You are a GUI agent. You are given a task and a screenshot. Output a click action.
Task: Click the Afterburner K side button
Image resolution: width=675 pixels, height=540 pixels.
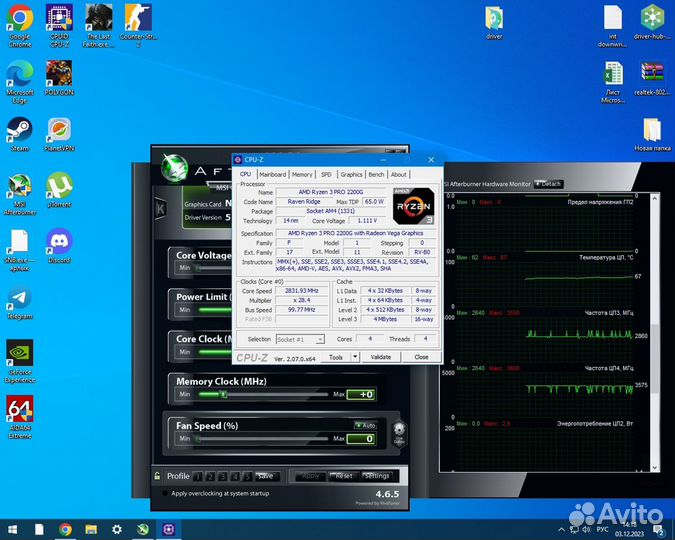[x=160, y=209]
